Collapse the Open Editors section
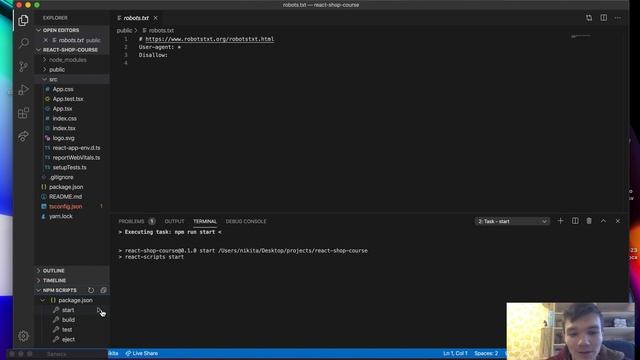This screenshot has width=640, height=360. [x=38, y=30]
